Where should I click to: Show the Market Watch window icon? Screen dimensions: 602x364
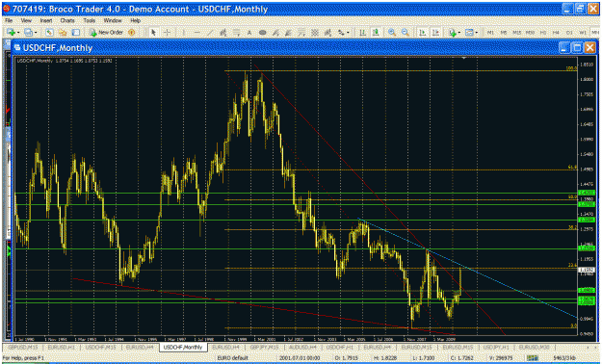tap(49, 33)
